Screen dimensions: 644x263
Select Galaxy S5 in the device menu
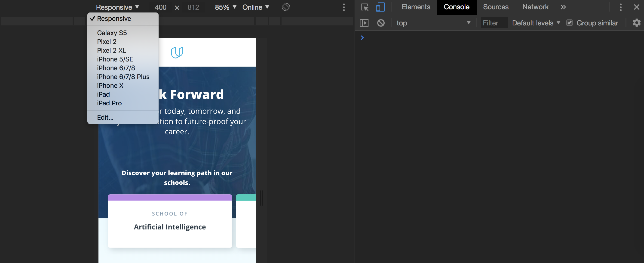pos(112,33)
